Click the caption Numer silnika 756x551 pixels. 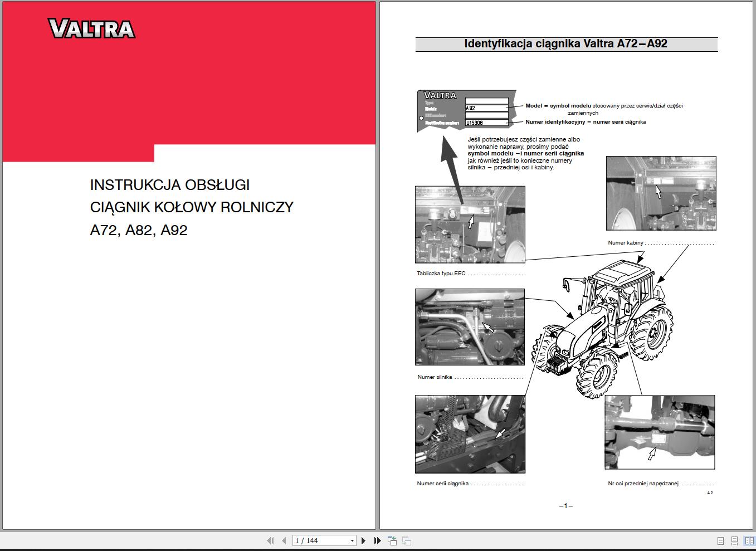(x=435, y=377)
